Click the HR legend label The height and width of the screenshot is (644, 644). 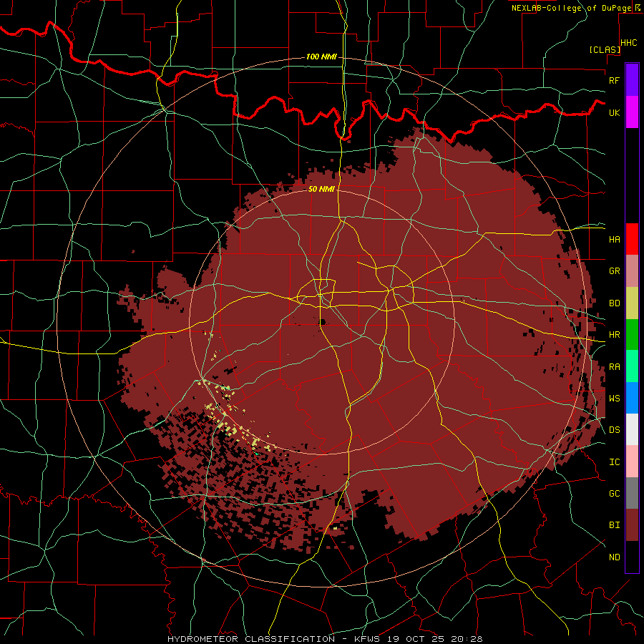tap(614, 335)
